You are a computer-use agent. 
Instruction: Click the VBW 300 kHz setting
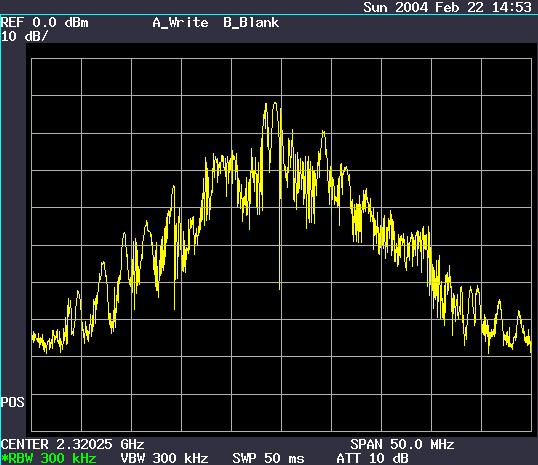(x=164, y=458)
